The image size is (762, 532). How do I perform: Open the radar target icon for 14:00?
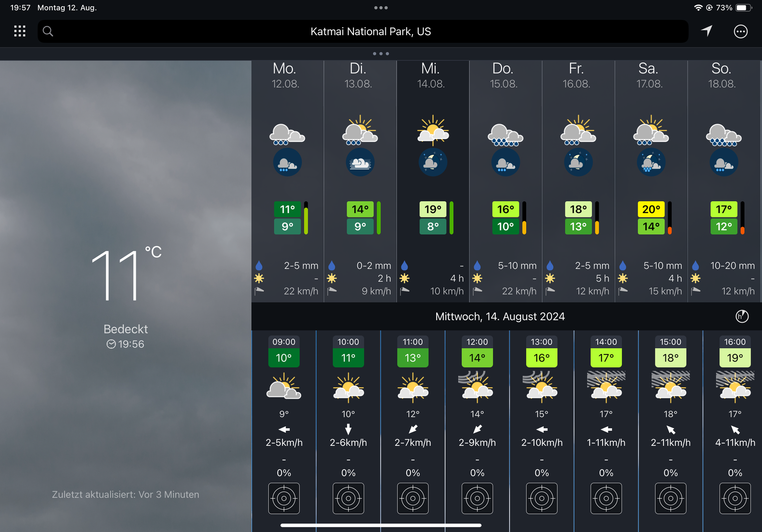[x=606, y=498]
